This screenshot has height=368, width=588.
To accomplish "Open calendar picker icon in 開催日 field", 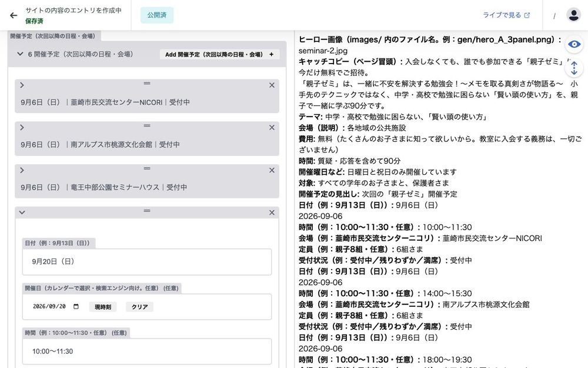I will coord(76,306).
